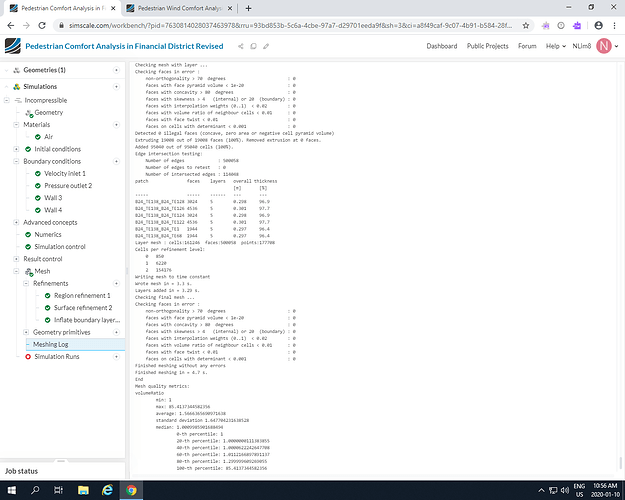The image size is (625, 500).
Task: Open File Explorer from taskbar
Action: click(83, 490)
